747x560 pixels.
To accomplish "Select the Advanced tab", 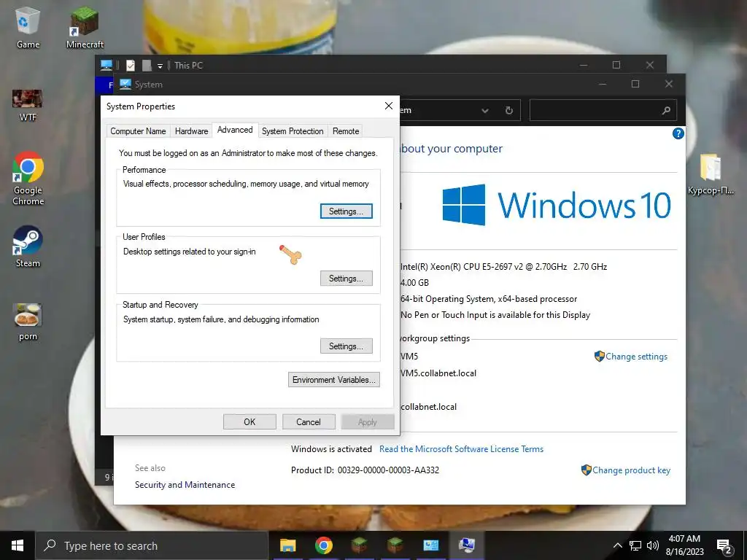I will 235,130.
